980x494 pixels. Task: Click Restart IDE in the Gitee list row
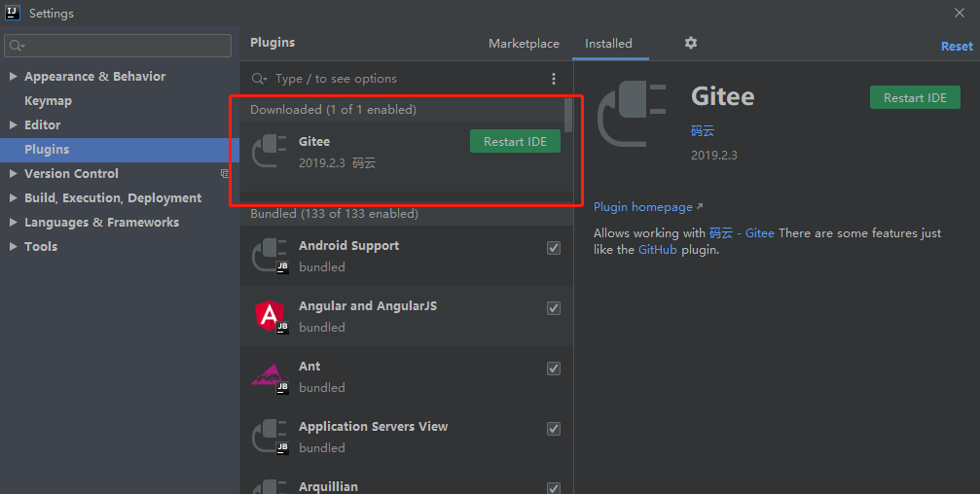pos(515,142)
